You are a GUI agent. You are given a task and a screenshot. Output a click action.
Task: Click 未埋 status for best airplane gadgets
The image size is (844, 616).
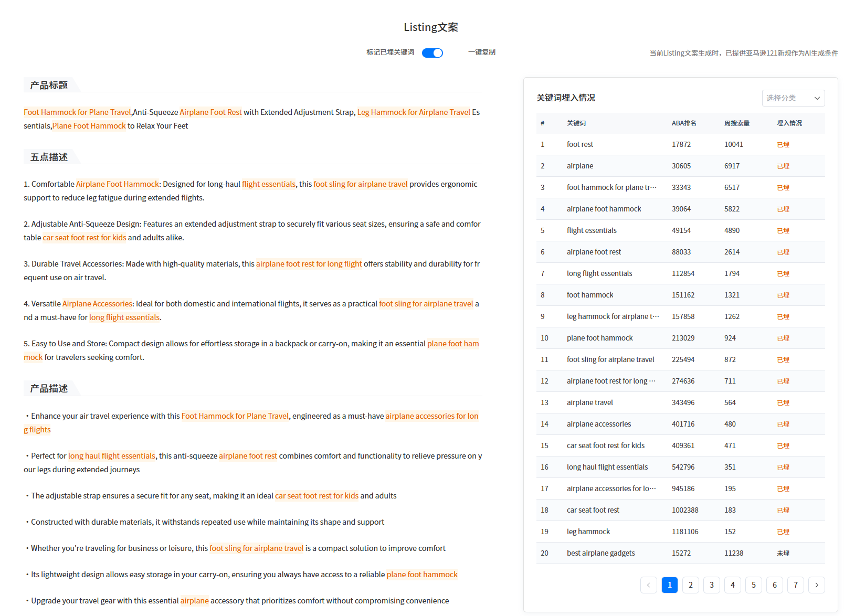tap(783, 553)
